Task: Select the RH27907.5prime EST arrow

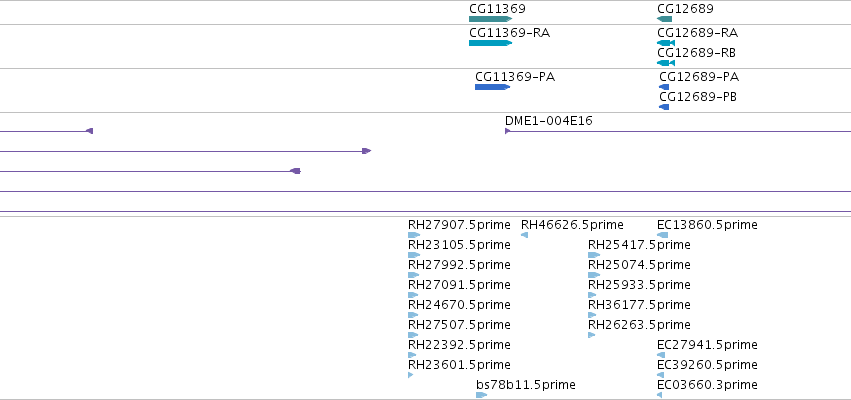Action: (x=414, y=235)
